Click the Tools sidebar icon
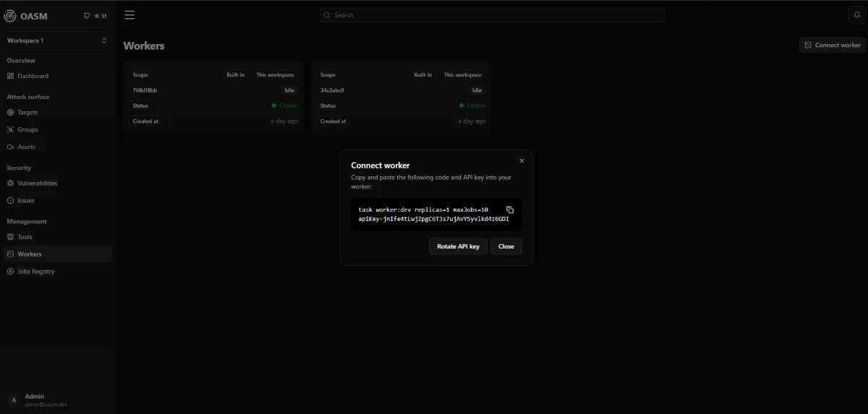The width and height of the screenshot is (868, 414). [x=11, y=236]
